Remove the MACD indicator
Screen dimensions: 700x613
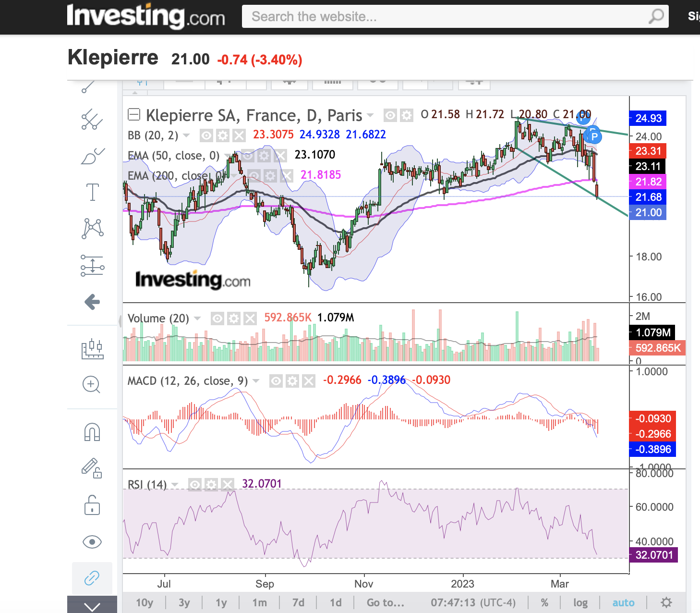click(309, 381)
